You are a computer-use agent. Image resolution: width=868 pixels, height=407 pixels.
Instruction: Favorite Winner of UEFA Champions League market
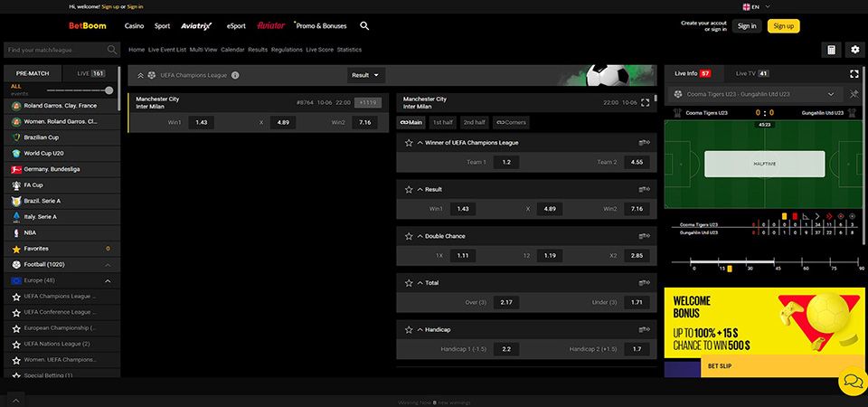pos(409,143)
